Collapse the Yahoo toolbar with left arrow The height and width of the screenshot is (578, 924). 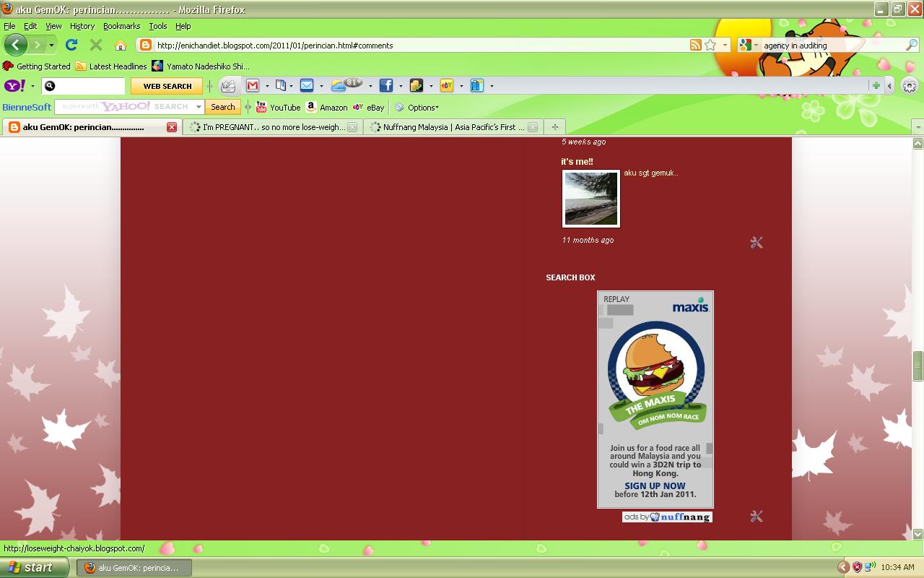coord(889,86)
